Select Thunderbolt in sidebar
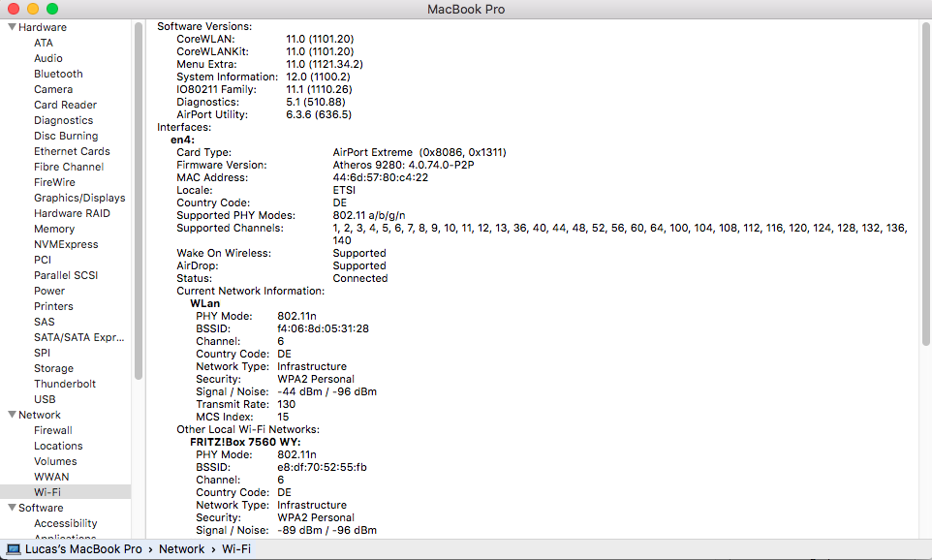This screenshot has width=932, height=560. 65,384
